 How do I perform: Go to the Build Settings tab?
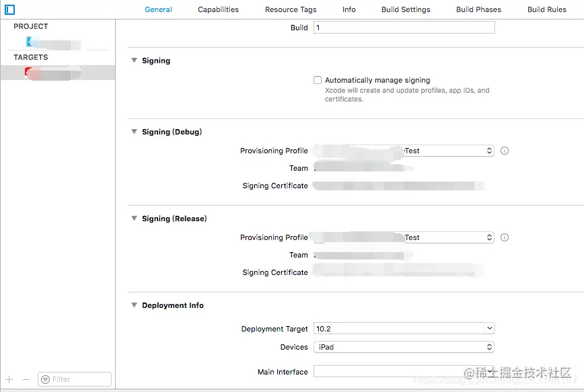coord(406,9)
